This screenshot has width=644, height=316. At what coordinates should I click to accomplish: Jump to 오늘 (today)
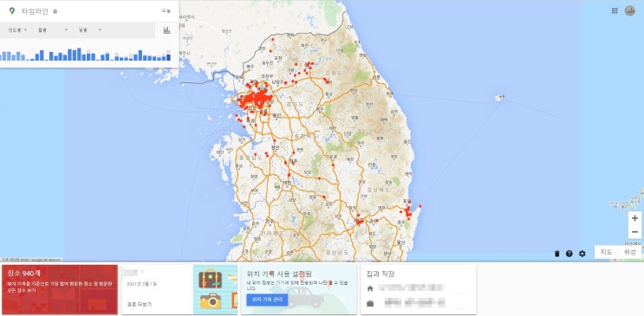click(166, 11)
